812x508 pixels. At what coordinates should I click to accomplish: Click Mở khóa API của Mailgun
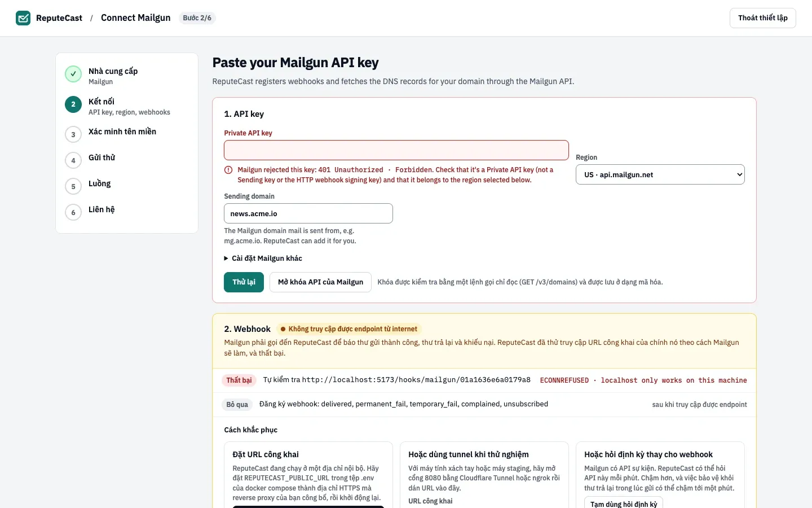pos(320,282)
